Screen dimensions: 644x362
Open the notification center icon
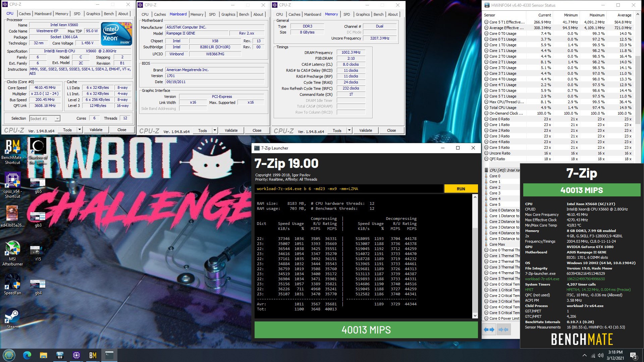[x=634, y=355]
